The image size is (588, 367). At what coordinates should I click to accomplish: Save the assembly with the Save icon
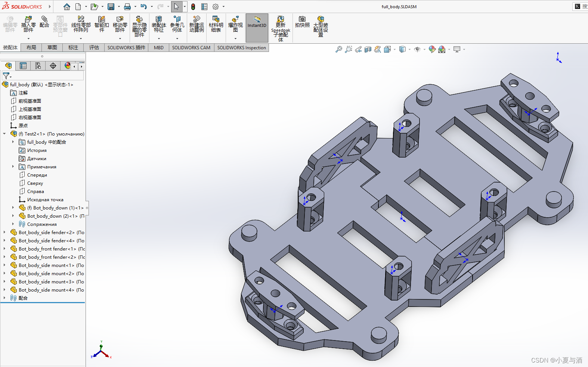click(x=111, y=7)
